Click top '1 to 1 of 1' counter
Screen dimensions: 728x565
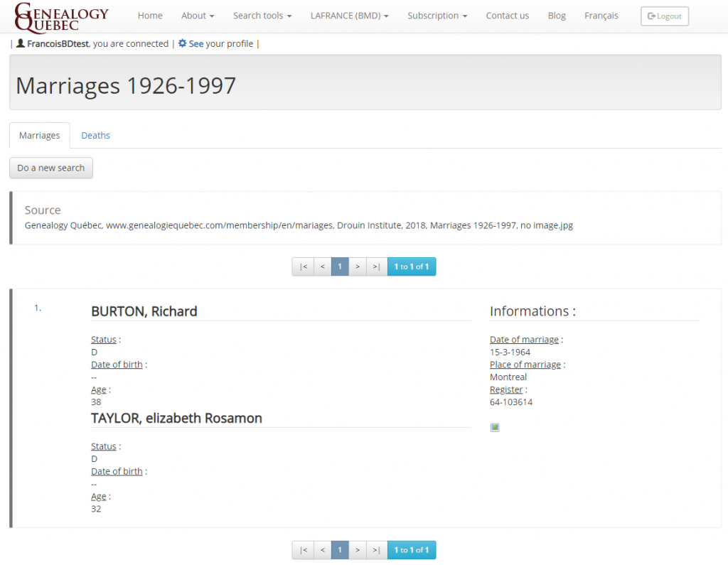point(412,267)
